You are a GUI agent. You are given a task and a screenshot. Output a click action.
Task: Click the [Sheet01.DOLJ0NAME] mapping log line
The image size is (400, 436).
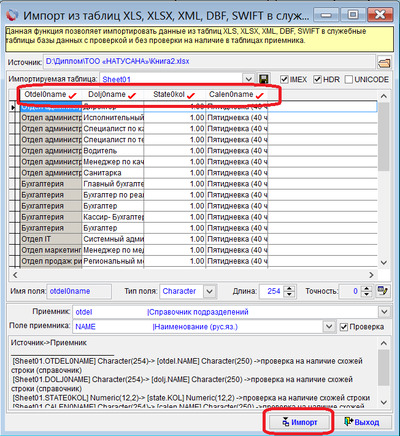pos(182,384)
